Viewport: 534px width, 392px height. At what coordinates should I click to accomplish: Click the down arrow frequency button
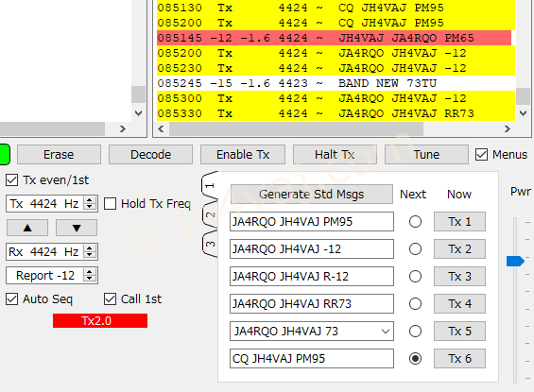[x=77, y=228]
